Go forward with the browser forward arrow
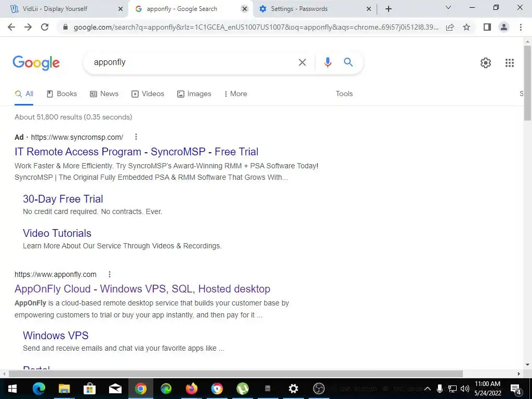 28,27
